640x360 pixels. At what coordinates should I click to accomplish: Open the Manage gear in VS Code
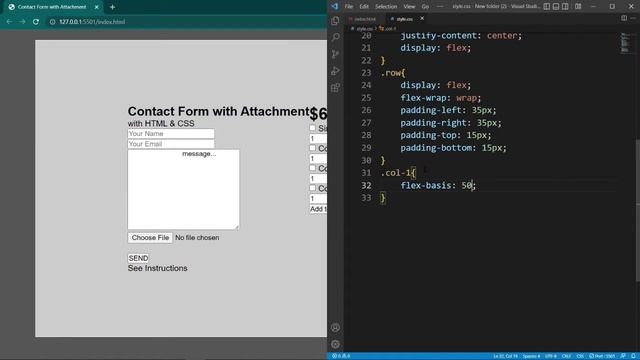pyautogui.click(x=336, y=344)
